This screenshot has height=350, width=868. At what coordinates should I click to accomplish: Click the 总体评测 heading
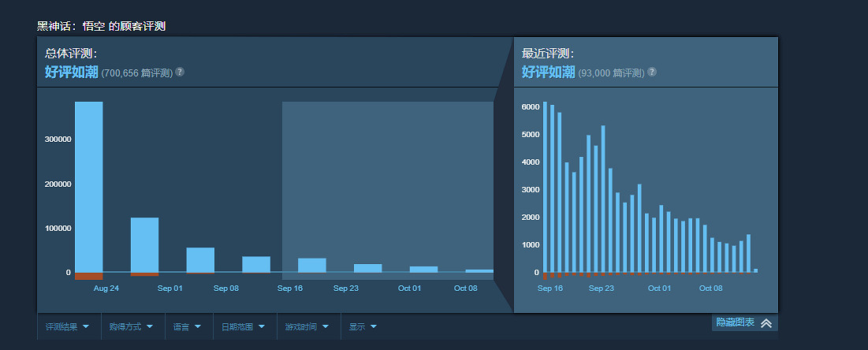click(x=71, y=54)
